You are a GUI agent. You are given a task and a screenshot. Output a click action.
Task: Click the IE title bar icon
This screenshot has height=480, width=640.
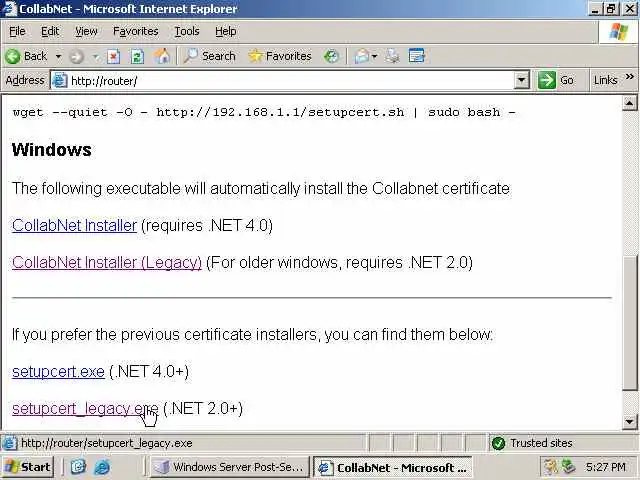pos(10,9)
